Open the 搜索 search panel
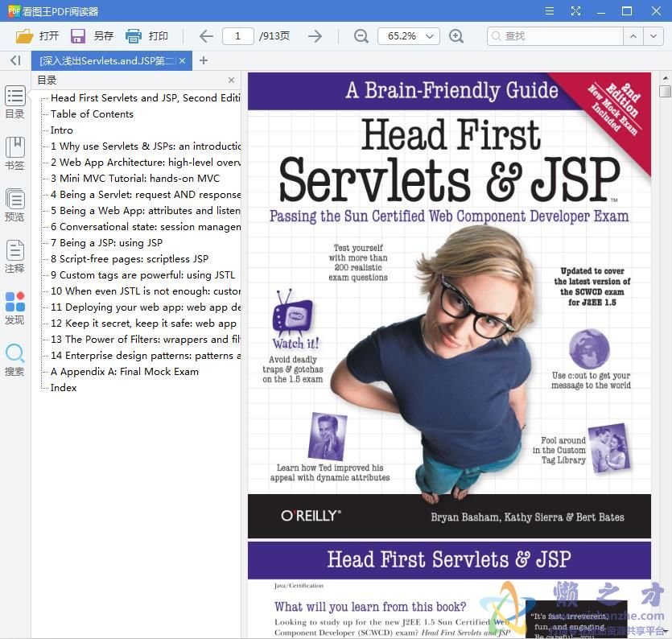Image resolution: width=672 pixels, height=639 pixels. [15, 359]
